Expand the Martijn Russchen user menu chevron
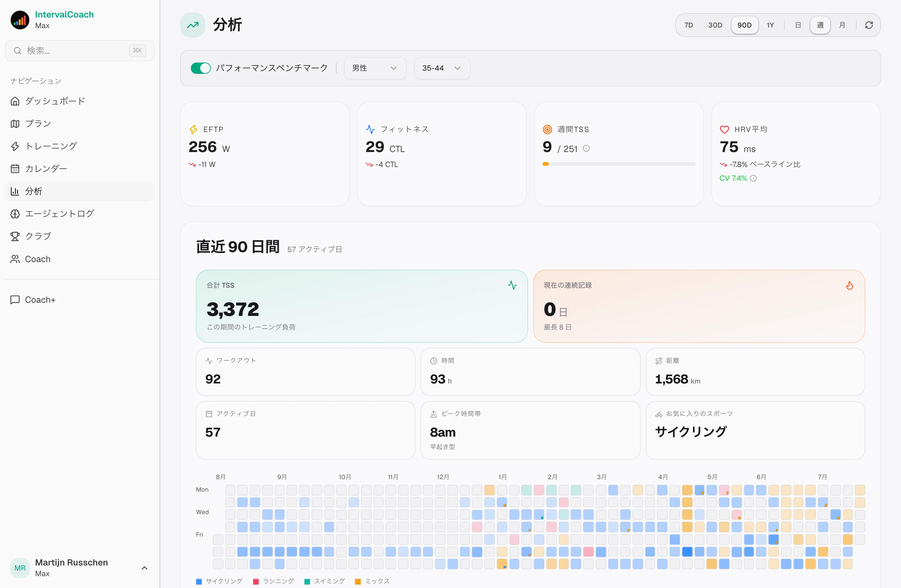This screenshot has width=901, height=588. pos(144,568)
